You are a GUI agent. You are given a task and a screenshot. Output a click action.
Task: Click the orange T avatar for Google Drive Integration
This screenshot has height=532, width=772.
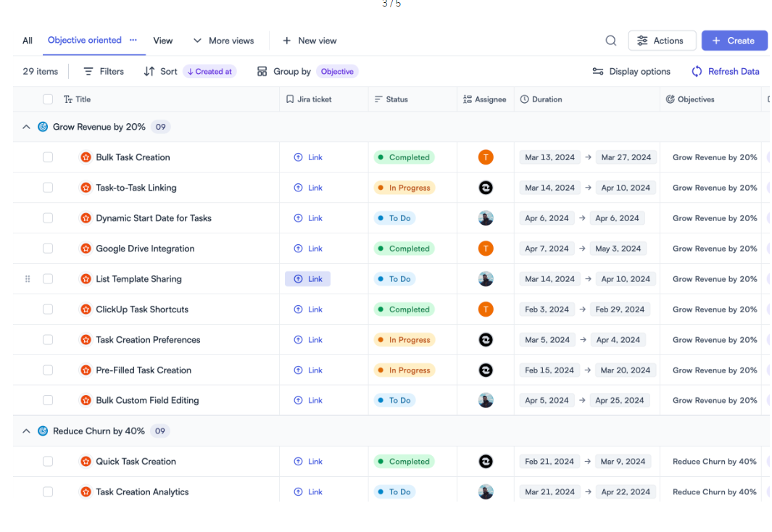tap(486, 249)
